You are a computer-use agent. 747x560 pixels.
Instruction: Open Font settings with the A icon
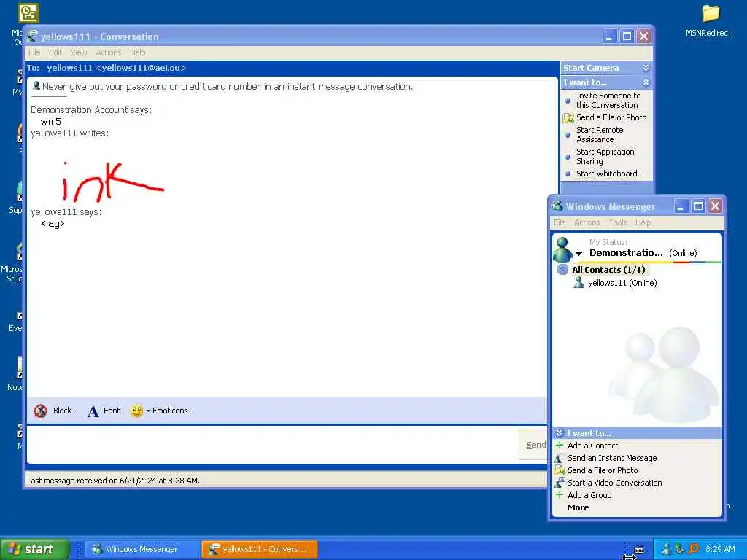click(x=93, y=411)
